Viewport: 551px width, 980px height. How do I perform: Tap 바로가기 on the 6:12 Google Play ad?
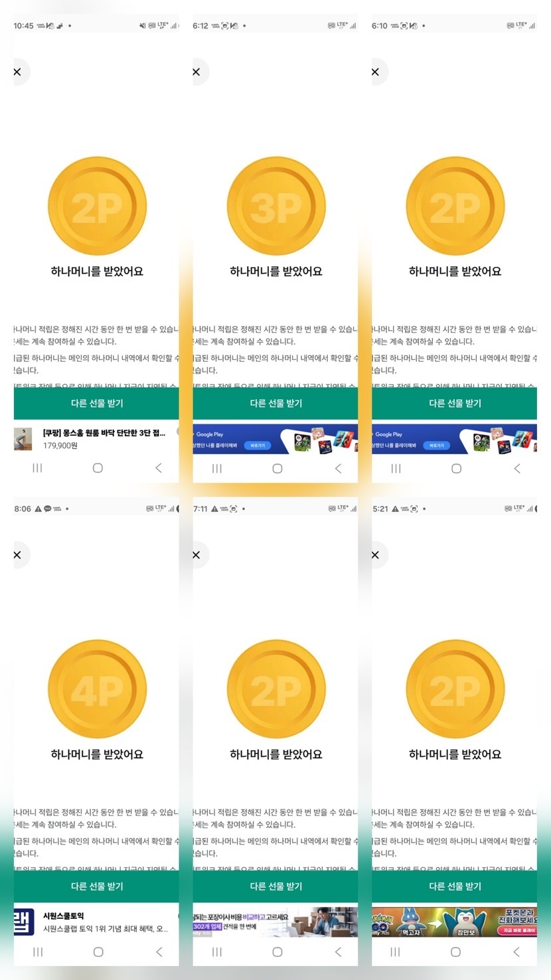(256, 446)
